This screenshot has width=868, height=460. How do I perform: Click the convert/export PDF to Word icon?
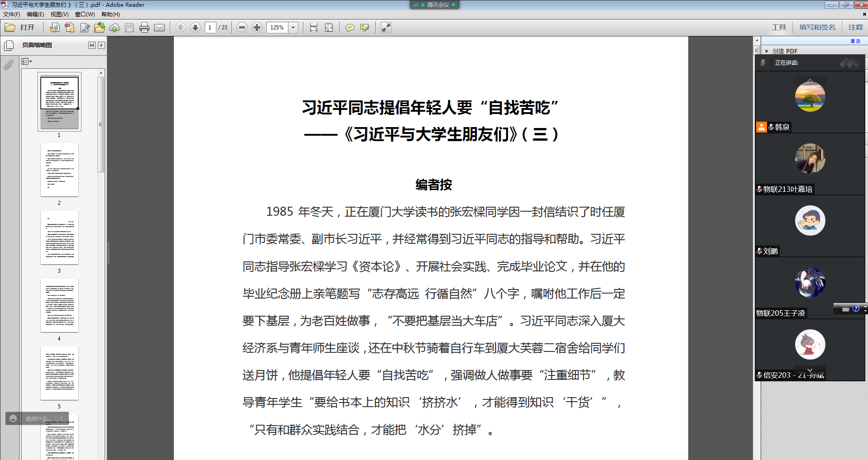54,28
